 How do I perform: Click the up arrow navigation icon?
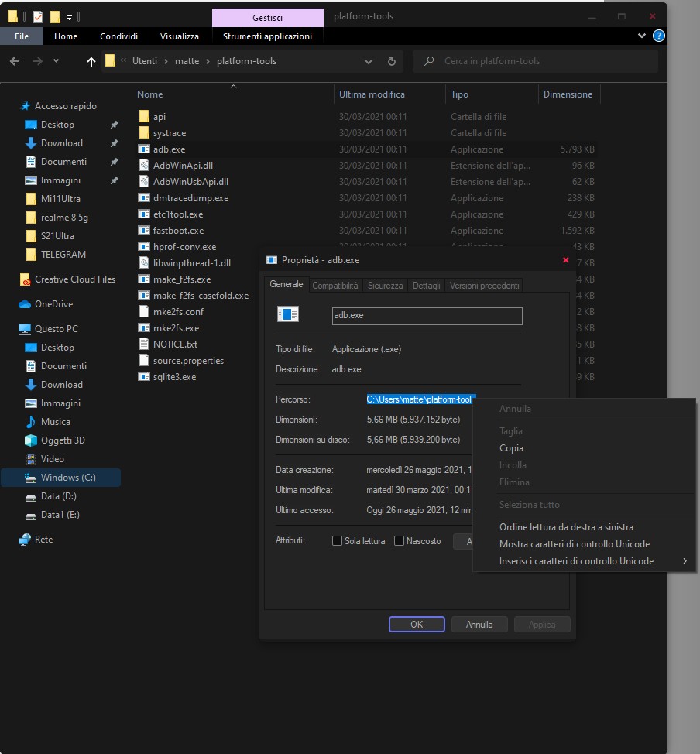(91, 61)
